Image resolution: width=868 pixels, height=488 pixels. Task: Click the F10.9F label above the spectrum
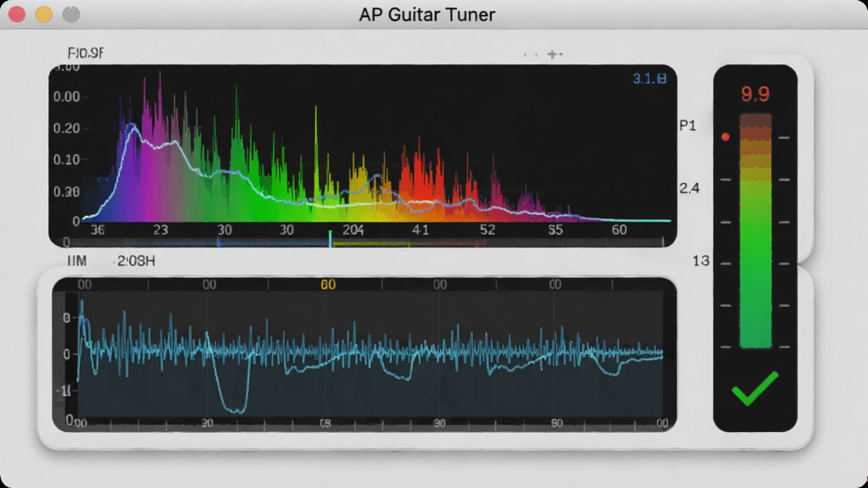[86, 53]
